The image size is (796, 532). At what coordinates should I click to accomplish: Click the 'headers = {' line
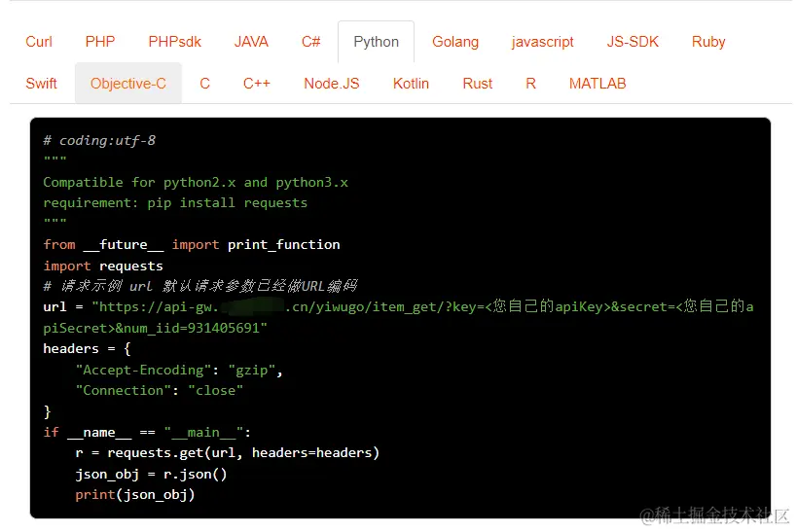tap(87, 349)
